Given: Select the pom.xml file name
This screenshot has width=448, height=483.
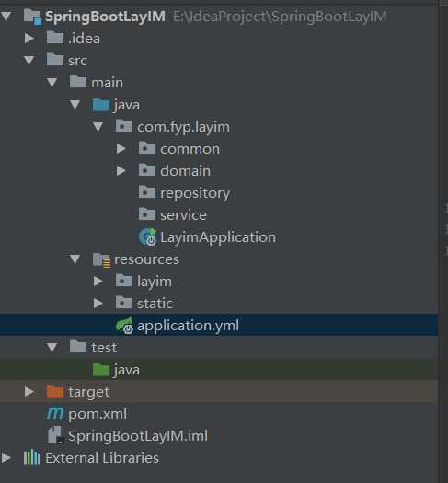Looking at the screenshot, I should (x=98, y=414).
